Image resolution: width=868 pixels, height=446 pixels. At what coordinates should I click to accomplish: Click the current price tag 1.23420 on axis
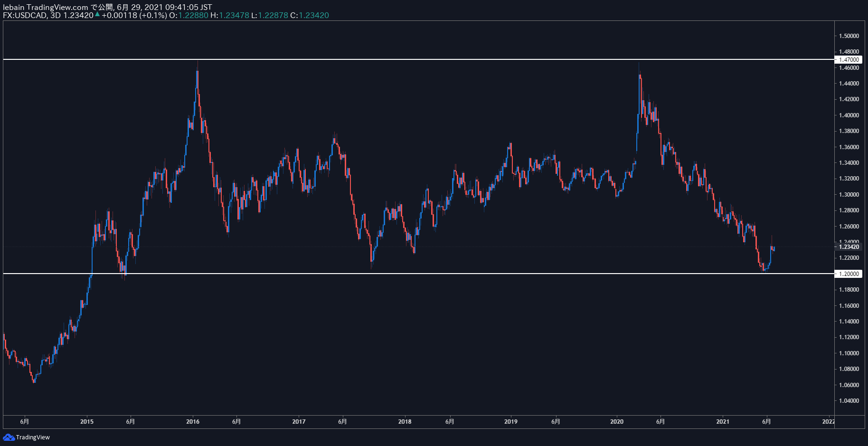tap(849, 247)
